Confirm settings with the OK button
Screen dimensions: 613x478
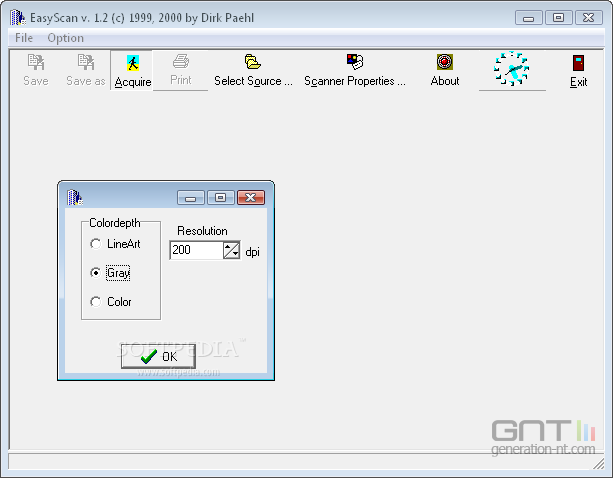[158, 356]
